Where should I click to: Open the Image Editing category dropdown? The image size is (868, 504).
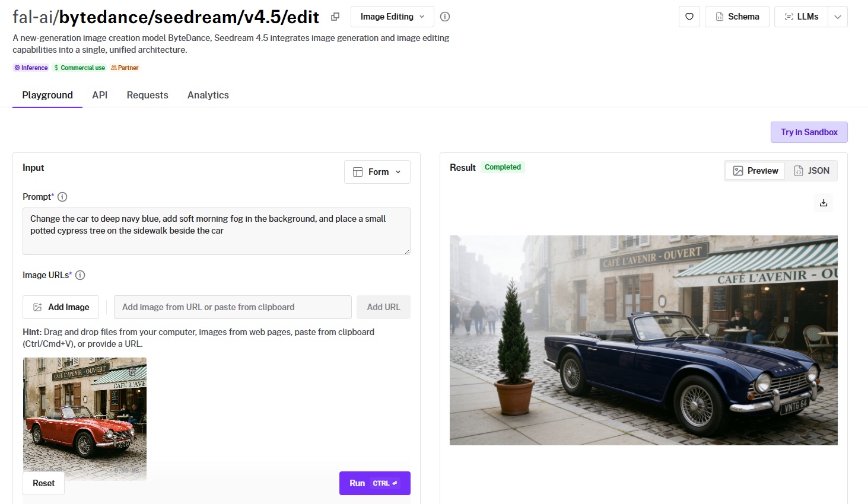(392, 17)
